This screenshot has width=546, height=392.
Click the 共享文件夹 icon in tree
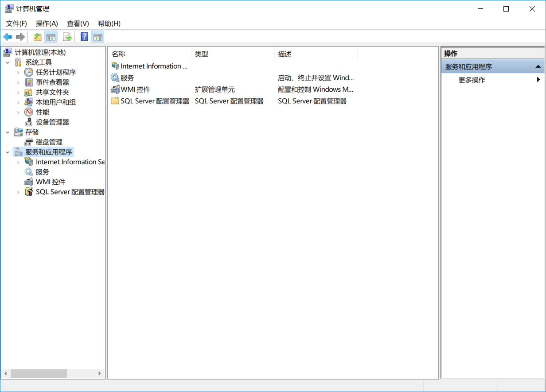pos(29,92)
